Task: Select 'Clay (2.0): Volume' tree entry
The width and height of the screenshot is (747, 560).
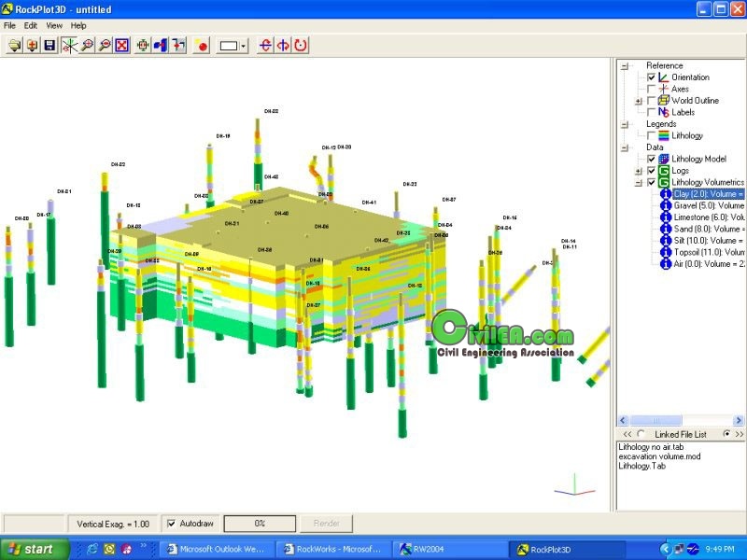Action: point(709,194)
